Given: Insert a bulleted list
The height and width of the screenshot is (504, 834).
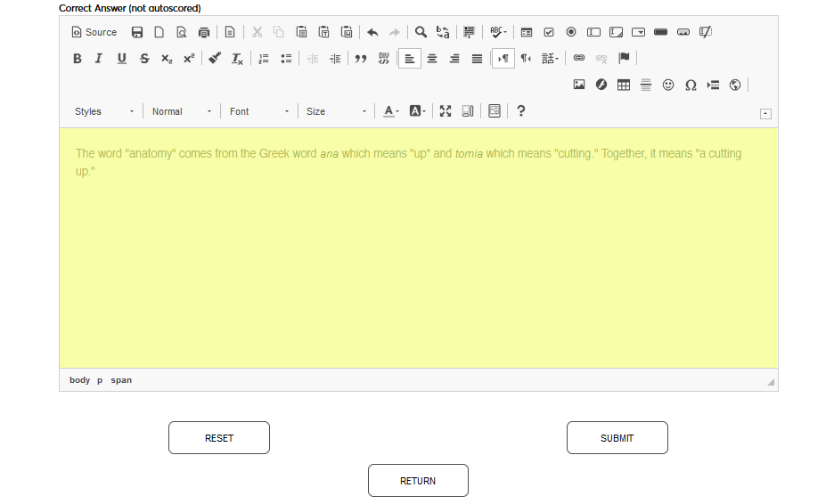Looking at the screenshot, I should point(286,59).
